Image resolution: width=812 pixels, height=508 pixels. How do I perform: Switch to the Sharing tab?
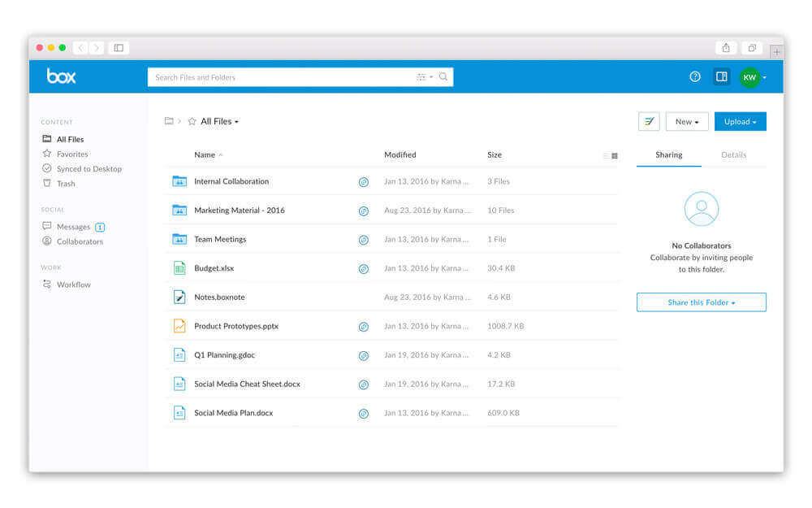[668, 154]
